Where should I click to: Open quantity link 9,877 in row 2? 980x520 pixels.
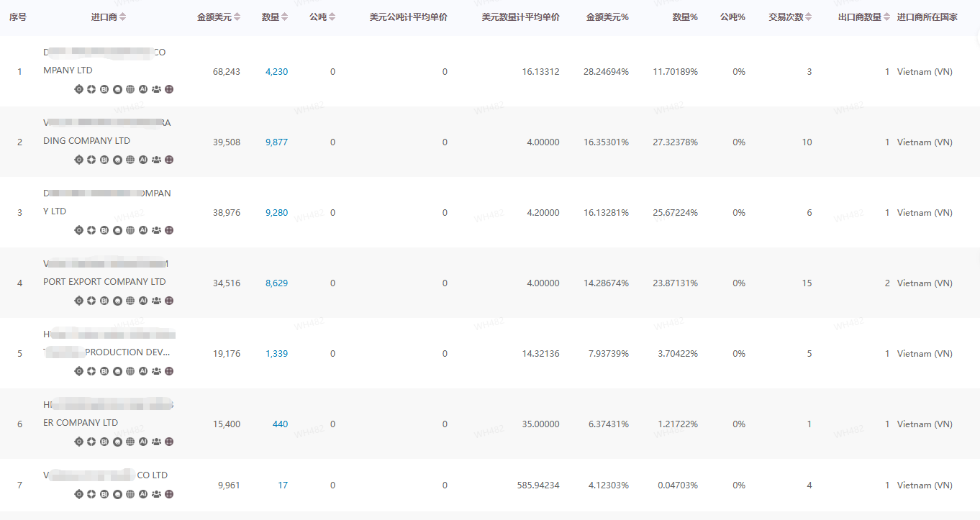click(276, 142)
